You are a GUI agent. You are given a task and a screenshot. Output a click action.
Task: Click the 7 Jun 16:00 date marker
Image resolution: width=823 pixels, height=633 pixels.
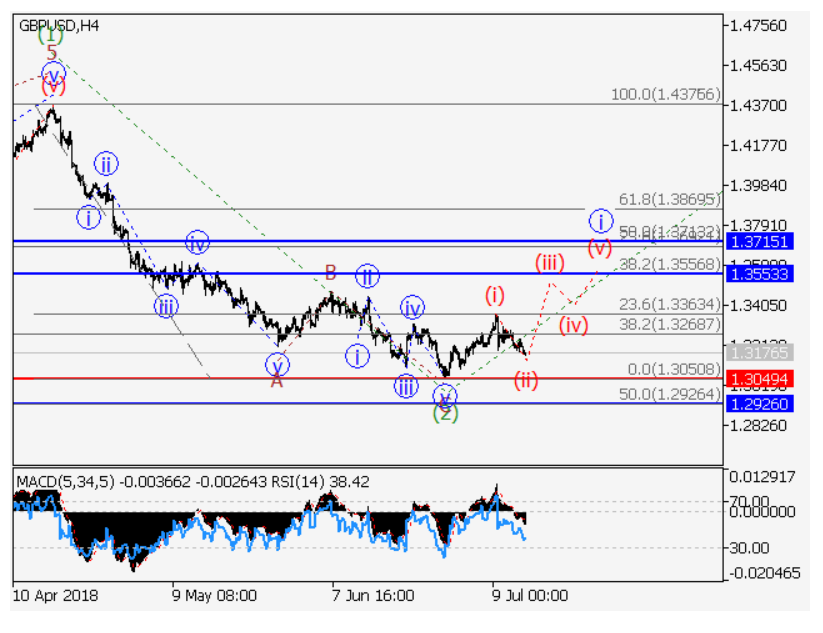tap(373, 595)
